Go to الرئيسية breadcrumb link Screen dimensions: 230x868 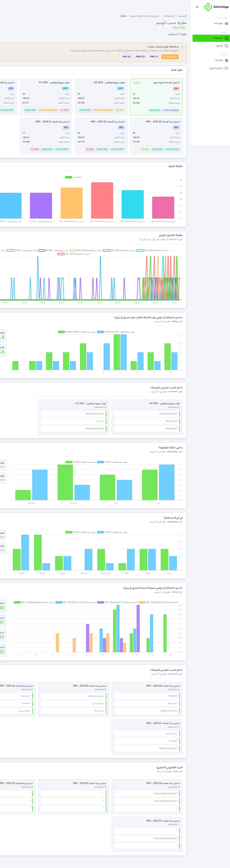click(182, 16)
